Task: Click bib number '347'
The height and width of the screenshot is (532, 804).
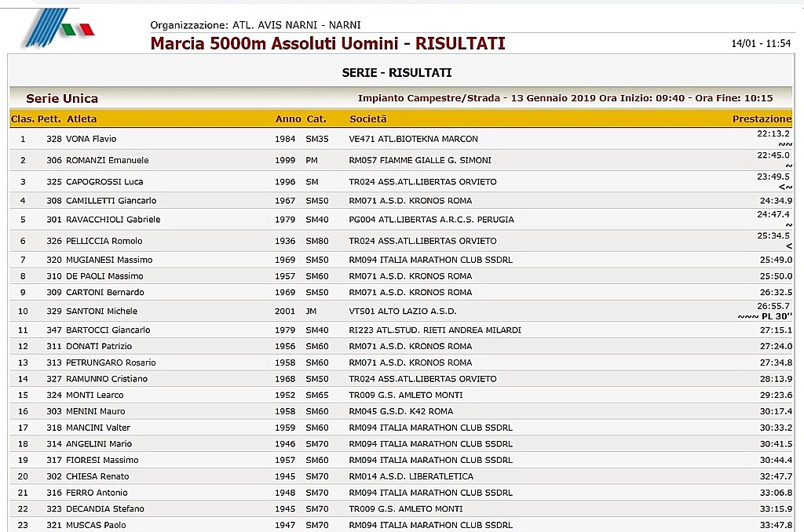Action: pyautogui.click(x=54, y=330)
